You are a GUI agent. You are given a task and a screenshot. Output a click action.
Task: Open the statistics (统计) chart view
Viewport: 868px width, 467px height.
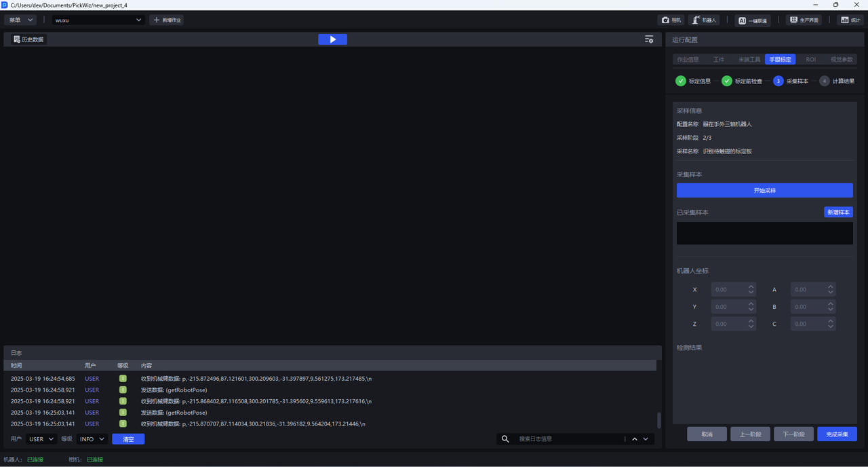click(850, 20)
